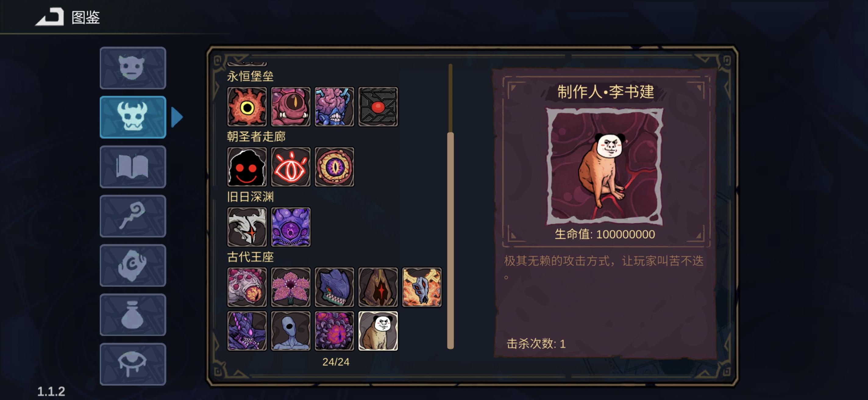Open the dripping eye category

[133, 364]
